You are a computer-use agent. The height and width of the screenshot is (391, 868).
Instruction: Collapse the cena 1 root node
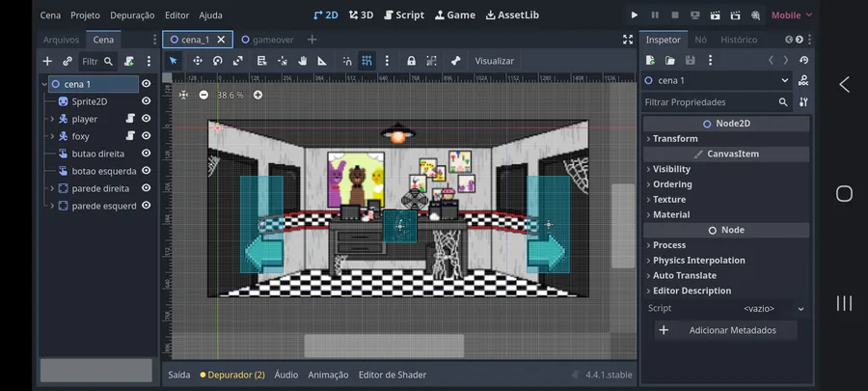pyautogui.click(x=44, y=84)
